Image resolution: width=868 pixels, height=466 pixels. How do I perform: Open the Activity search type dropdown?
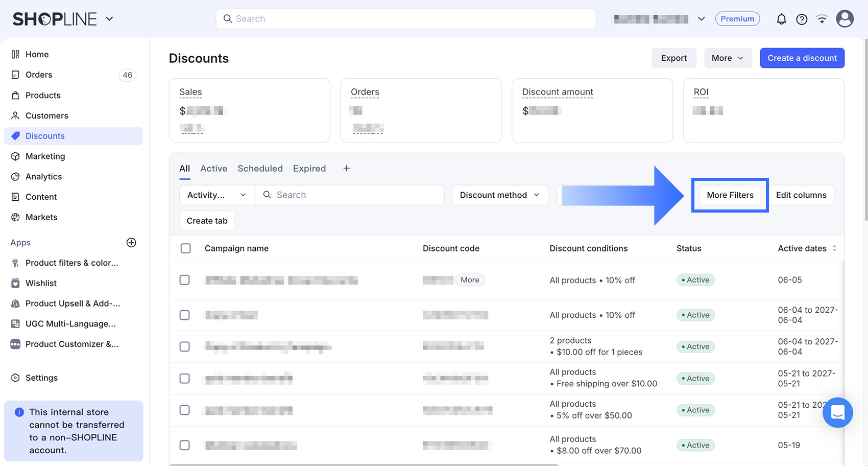(217, 195)
